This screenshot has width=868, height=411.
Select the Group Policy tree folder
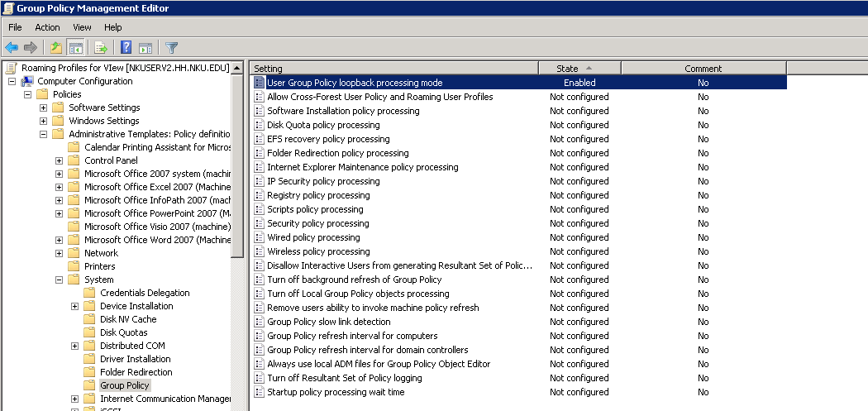125,385
